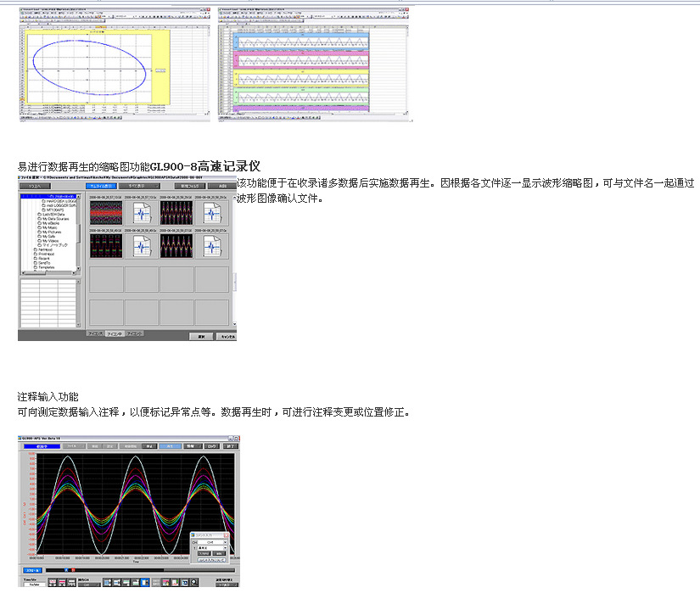
Task: Click the Cancel button in file dialog
Action: [x=227, y=337]
